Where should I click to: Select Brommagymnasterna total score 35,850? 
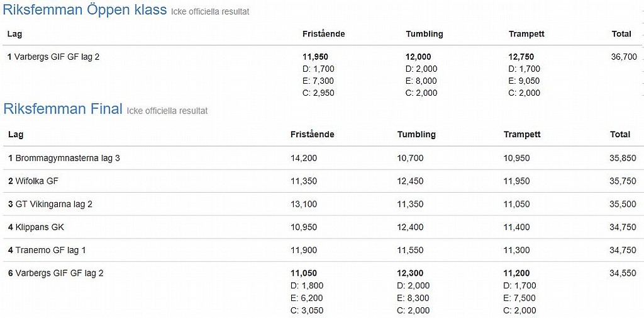pos(623,158)
